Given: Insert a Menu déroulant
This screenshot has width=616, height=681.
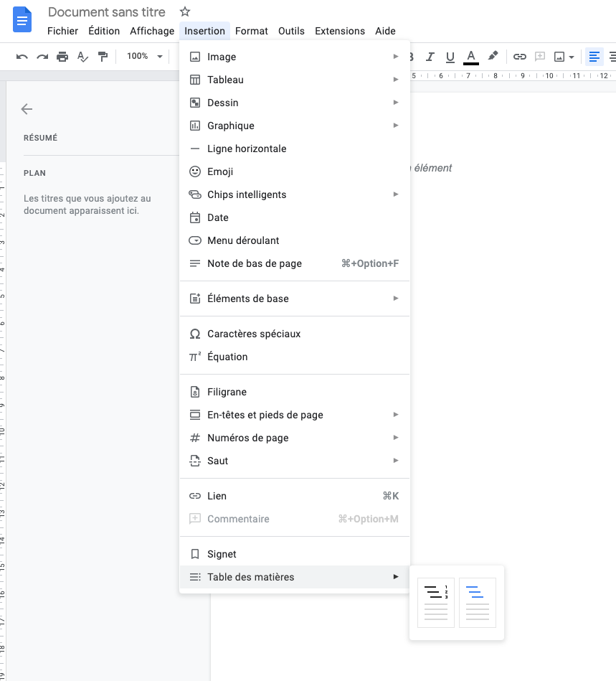Looking at the screenshot, I should (x=294, y=240).
